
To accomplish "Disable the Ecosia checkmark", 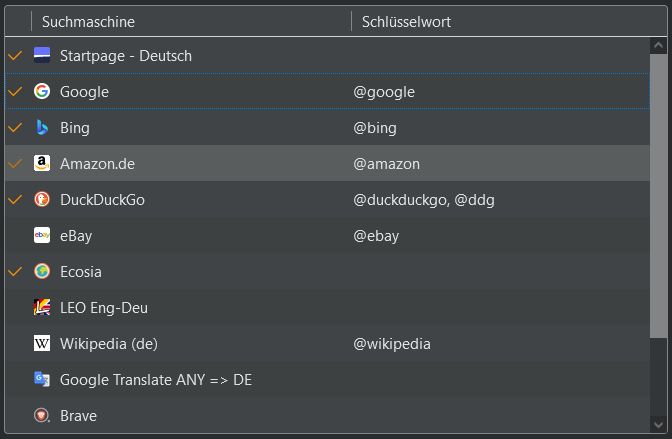I will 15,271.
